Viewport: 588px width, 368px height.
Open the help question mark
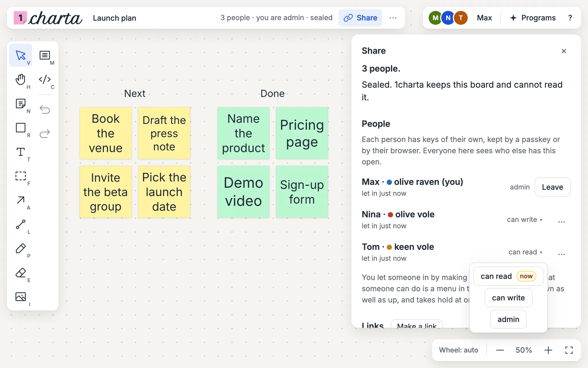coord(570,18)
